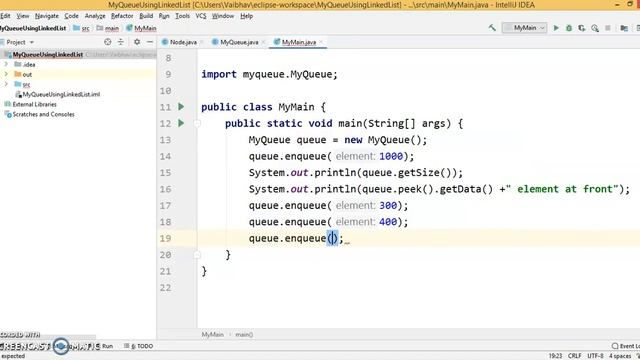Image resolution: width=640 pixels, height=360 pixels.
Task: Open the Window menu
Action: (223, 16)
